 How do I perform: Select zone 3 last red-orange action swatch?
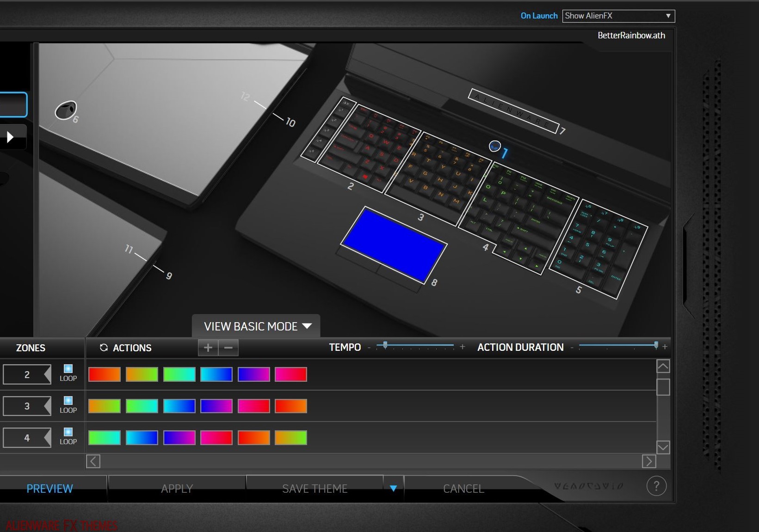click(x=291, y=406)
